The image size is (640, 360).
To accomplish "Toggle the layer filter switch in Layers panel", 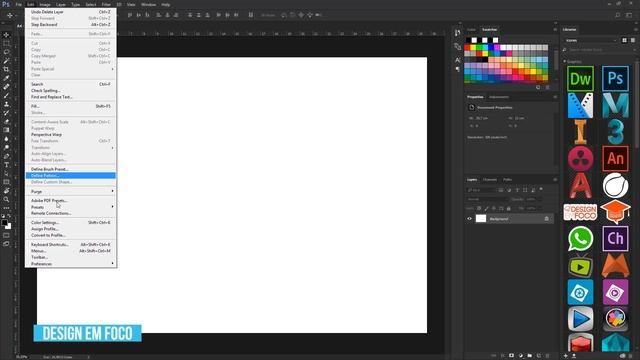I will point(541,189).
